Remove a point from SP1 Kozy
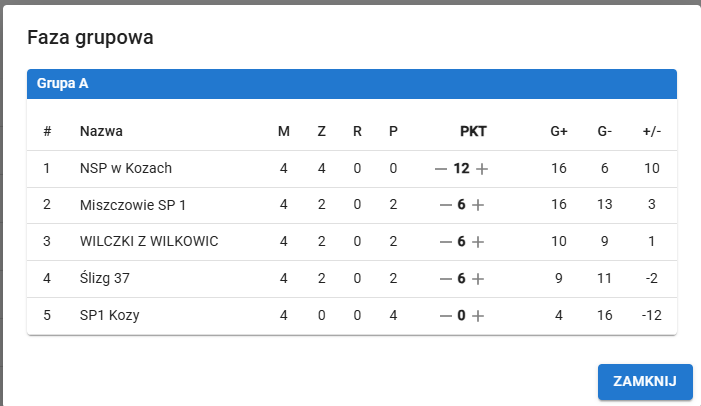 tap(446, 316)
